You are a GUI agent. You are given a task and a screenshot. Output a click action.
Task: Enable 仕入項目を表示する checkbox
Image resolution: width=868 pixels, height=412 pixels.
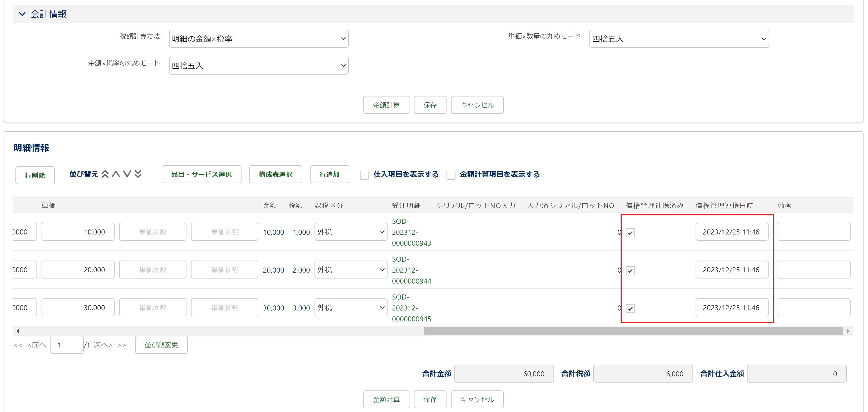pyautogui.click(x=364, y=175)
